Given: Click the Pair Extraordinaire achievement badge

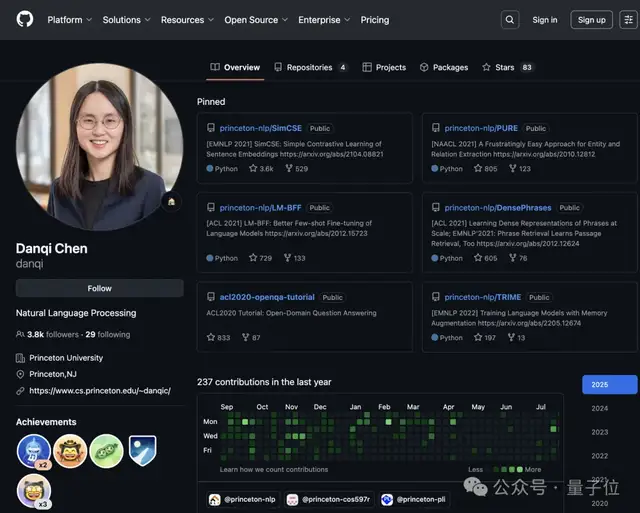Looking at the screenshot, I should pos(106,451).
